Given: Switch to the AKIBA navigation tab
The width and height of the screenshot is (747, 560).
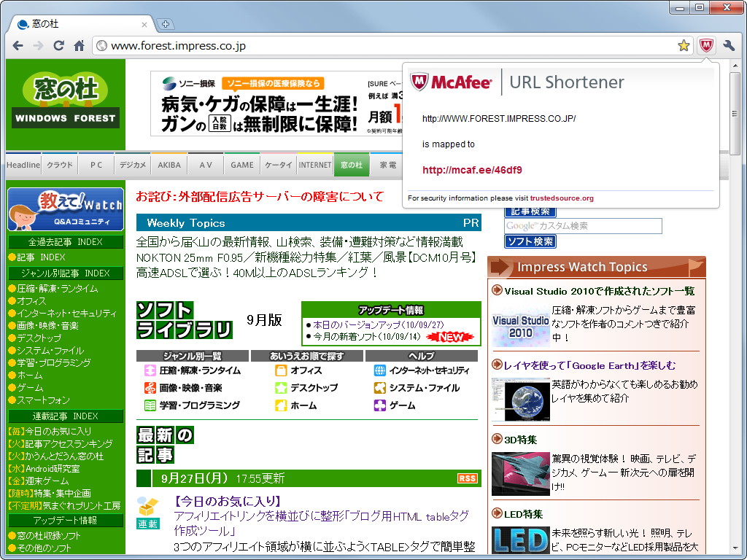Looking at the screenshot, I should (169, 164).
